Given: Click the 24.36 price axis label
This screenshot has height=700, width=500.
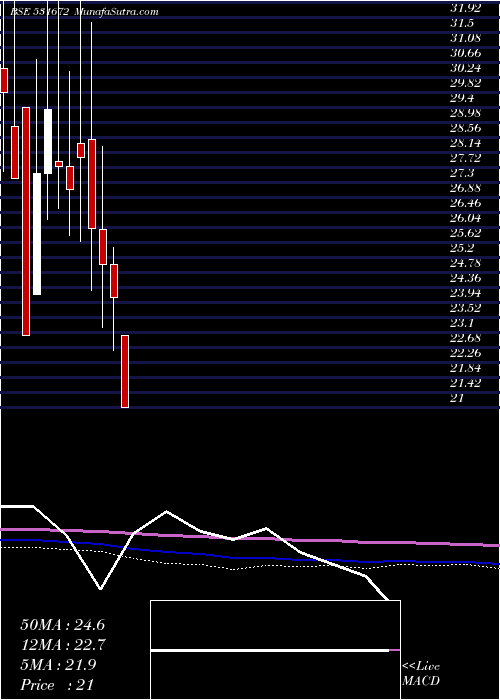Looking at the screenshot, I should [466, 278].
